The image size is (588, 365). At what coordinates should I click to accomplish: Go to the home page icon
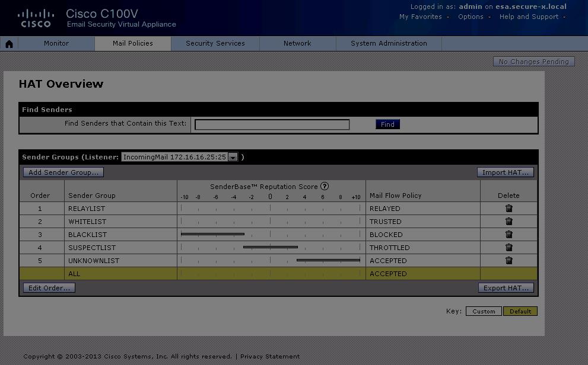pyautogui.click(x=9, y=44)
